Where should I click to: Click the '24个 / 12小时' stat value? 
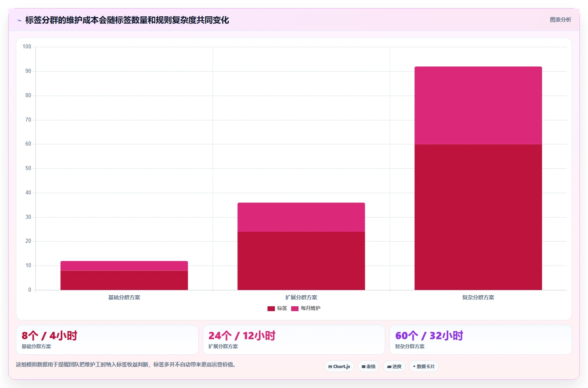(242, 336)
